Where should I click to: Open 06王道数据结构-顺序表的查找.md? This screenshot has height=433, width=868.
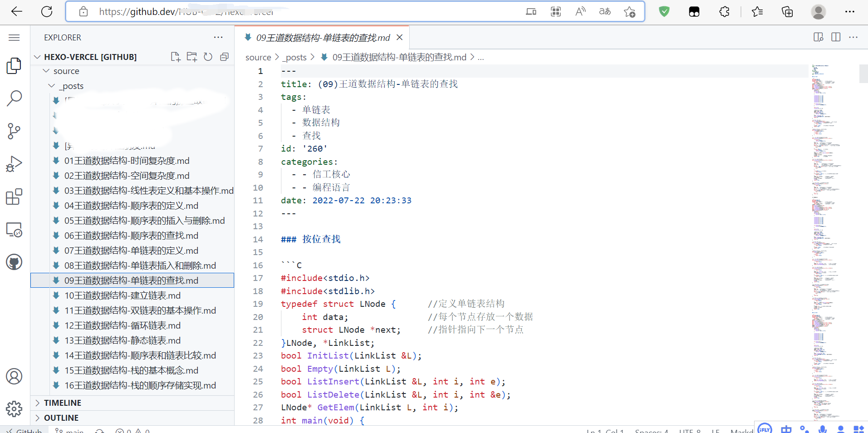click(x=131, y=236)
